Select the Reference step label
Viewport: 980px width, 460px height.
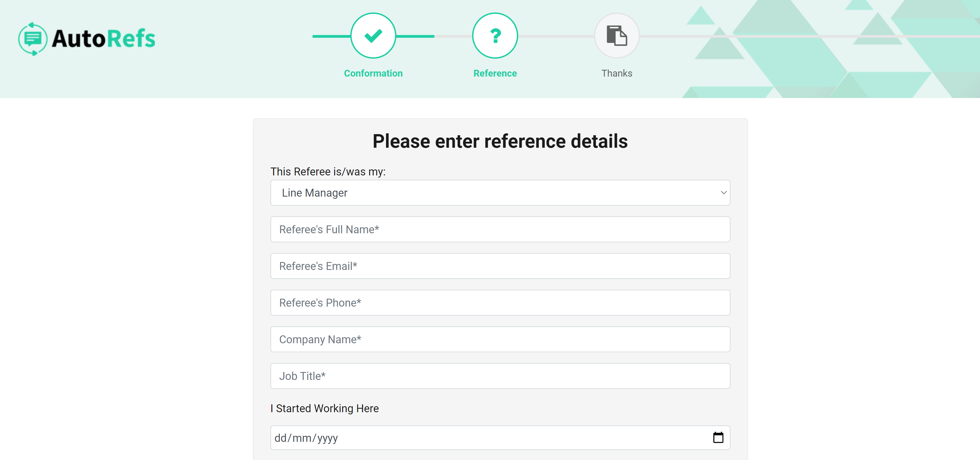coord(495,73)
